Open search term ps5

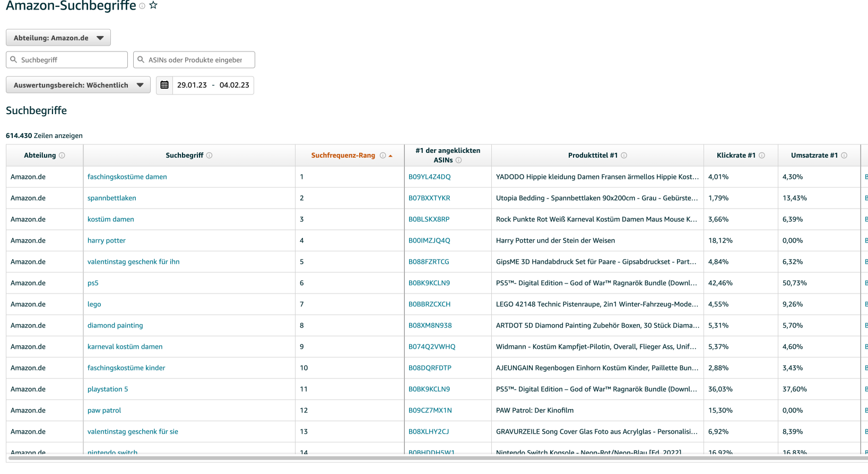[93, 283]
